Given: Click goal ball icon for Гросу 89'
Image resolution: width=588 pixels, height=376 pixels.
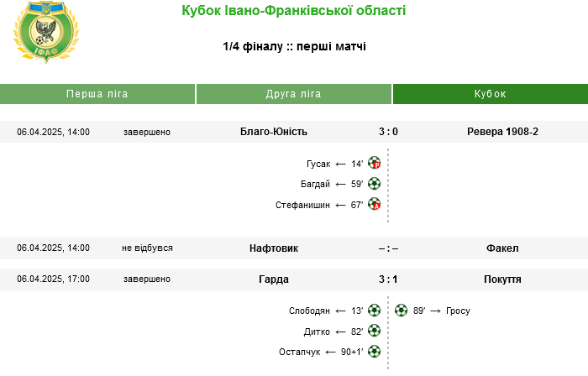Looking at the screenshot, I should tap(402, 311).
